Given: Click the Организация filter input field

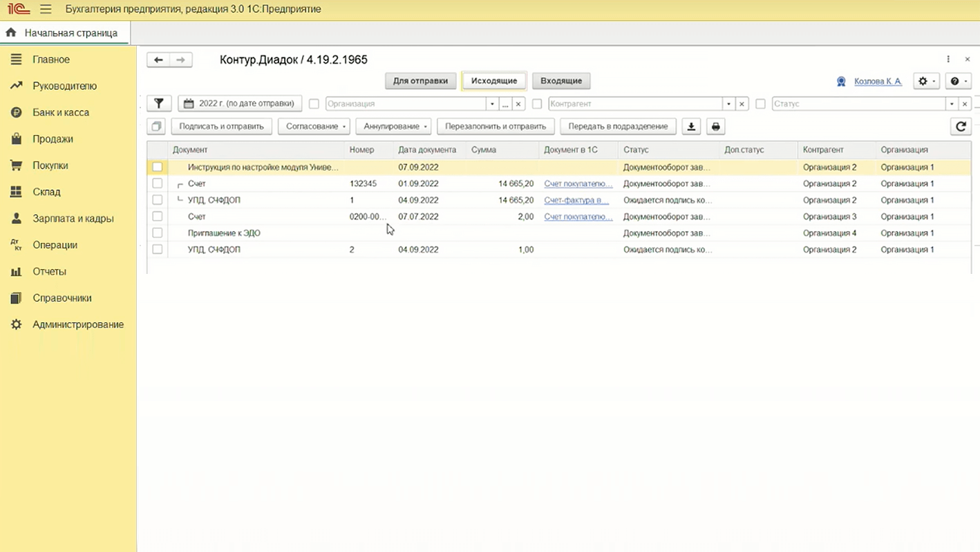Looking at the screenshot, I should 406,104.
